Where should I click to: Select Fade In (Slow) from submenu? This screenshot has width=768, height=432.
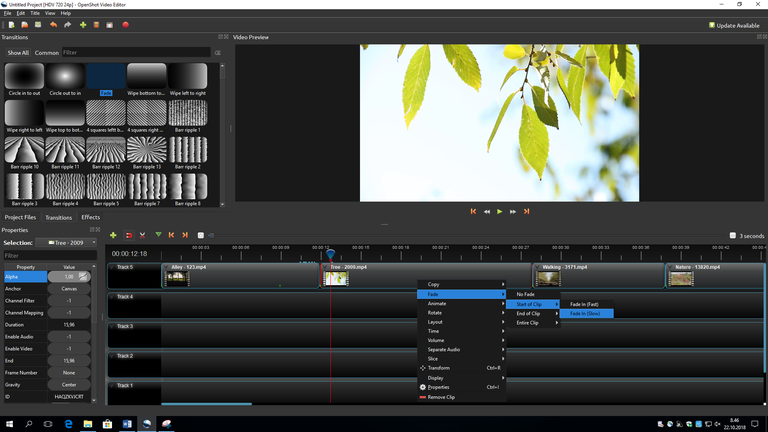coord(584,314)
